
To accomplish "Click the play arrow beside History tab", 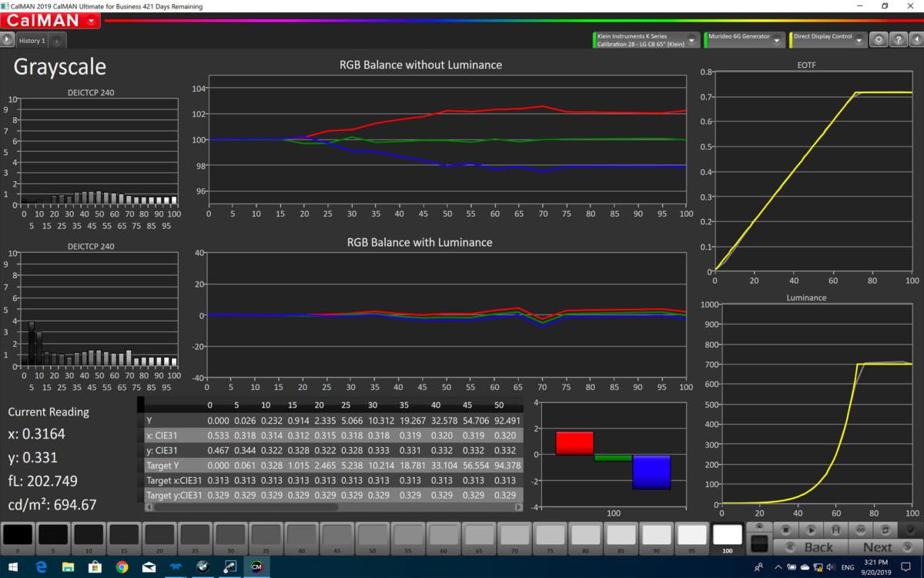I will (8, 40).
